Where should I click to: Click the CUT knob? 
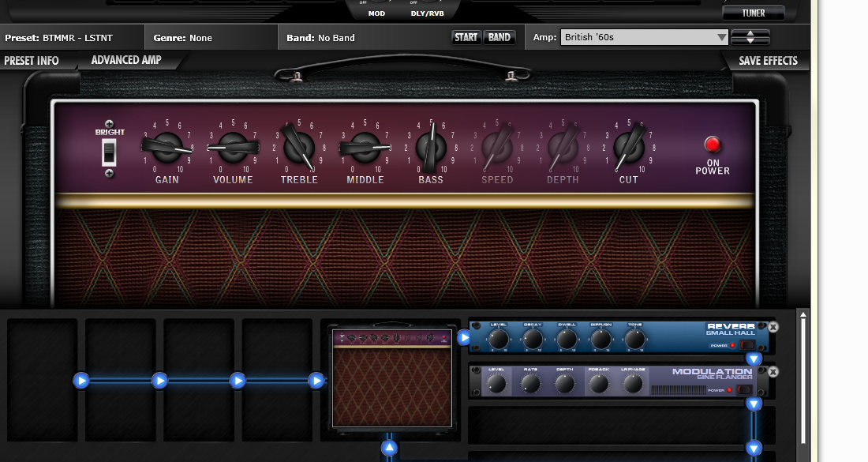629,147
